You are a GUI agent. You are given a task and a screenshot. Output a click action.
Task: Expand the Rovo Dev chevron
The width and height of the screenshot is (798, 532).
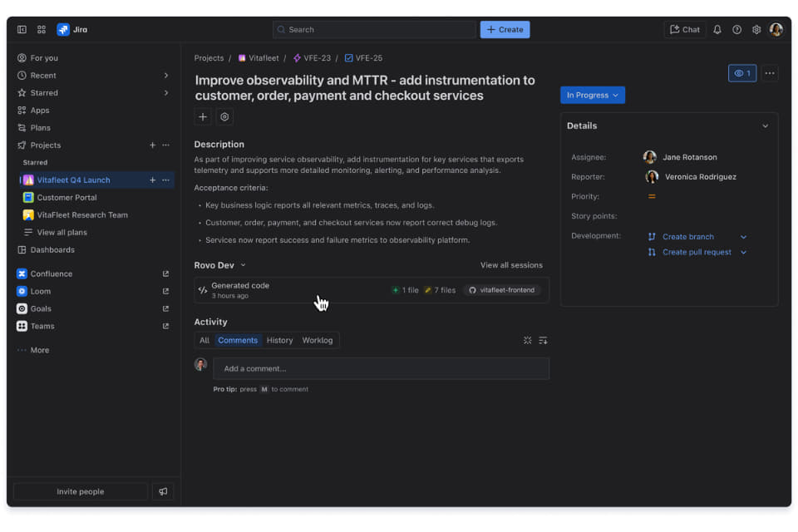point(244,265)
